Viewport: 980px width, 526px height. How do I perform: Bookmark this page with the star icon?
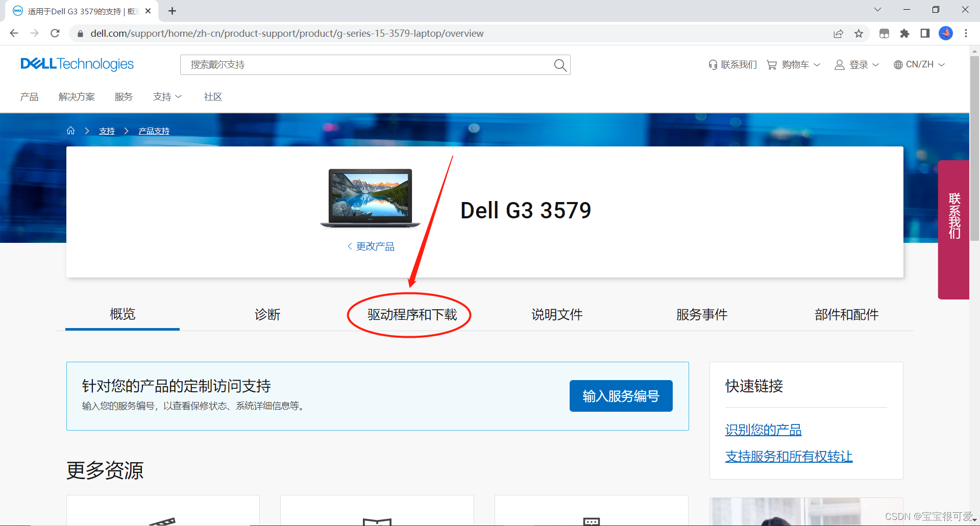pos(859,34)
